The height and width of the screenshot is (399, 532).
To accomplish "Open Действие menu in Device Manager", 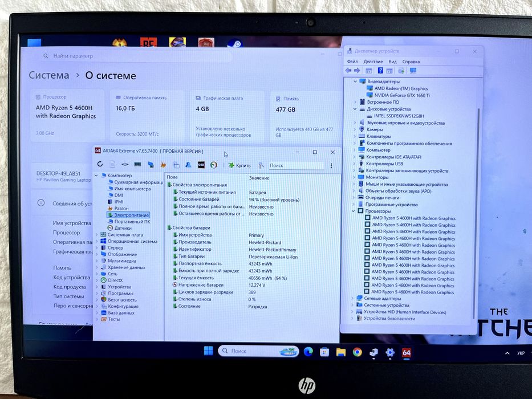I will pos(373,62).
